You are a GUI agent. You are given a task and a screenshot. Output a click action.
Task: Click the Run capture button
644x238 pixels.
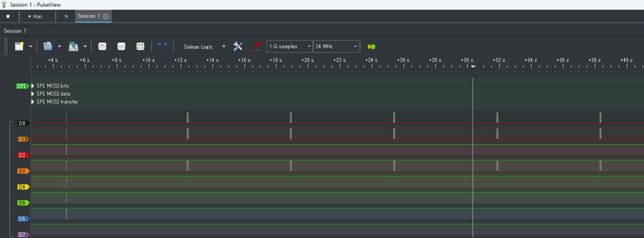35,16
